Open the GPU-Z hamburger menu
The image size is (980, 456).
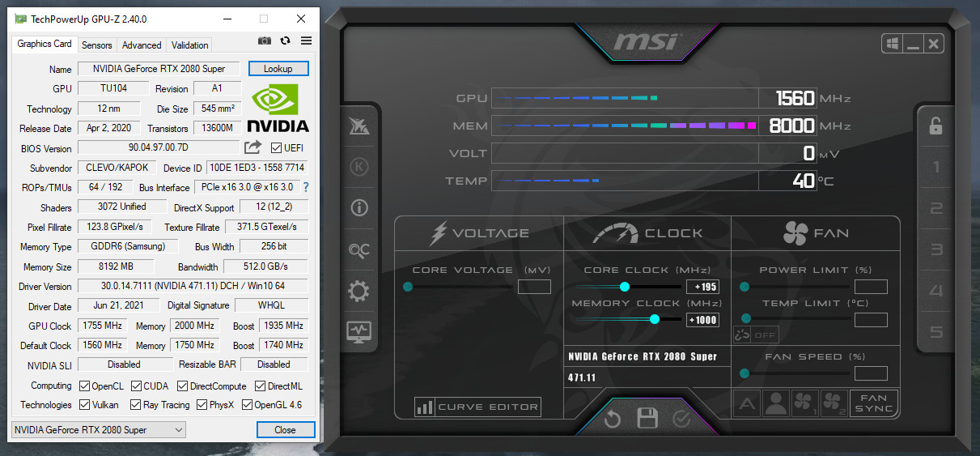307,41
